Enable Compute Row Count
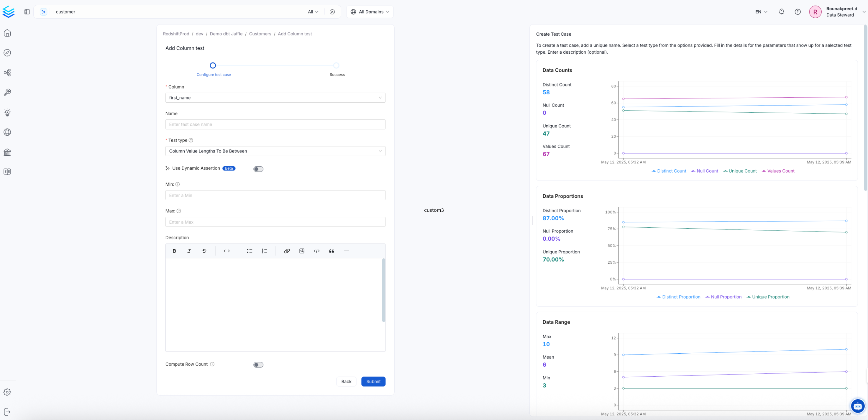 (258, 364)
